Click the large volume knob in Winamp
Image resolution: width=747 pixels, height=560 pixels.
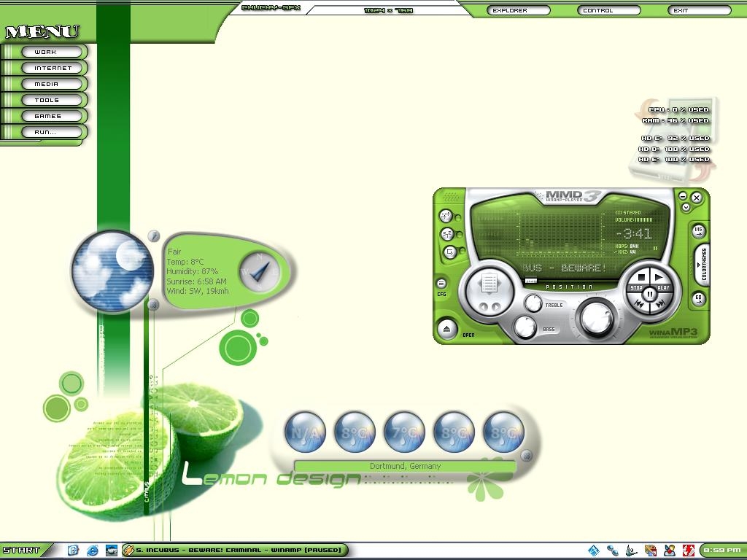point(597,318)
